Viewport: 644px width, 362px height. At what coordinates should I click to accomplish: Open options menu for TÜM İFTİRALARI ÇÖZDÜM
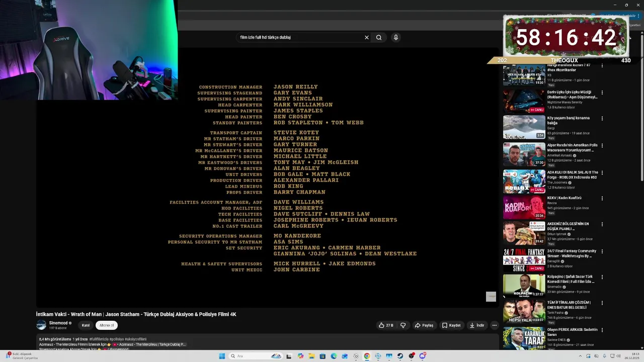(602, 303)
